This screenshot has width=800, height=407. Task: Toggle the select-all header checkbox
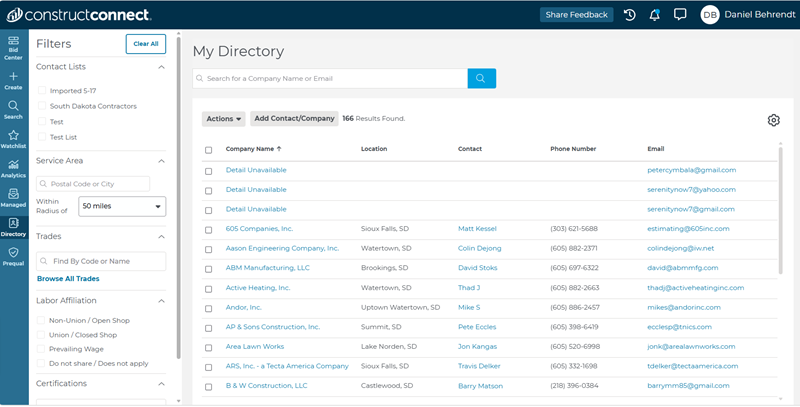[x=208, y=150]
